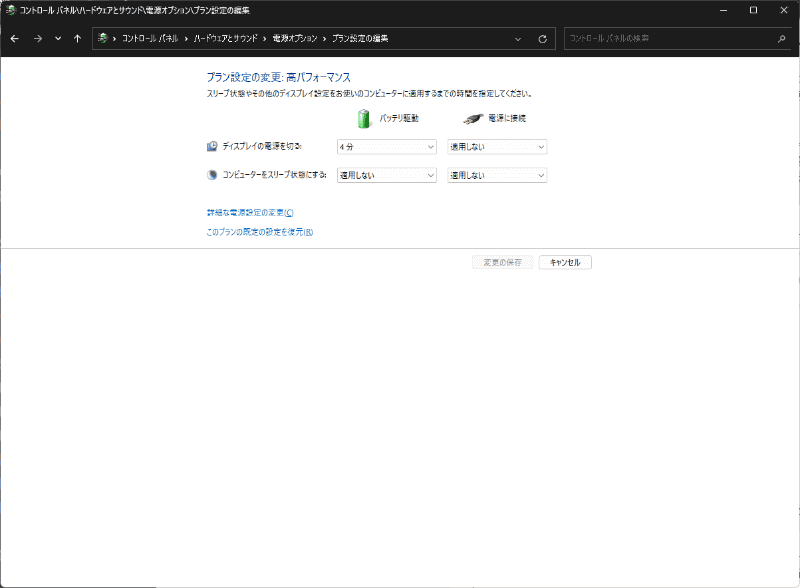Image resolution: width=800 pixels, height=588 pixels.
Task: Expand the address bar history chevron
Action: [x=518, y=38]
